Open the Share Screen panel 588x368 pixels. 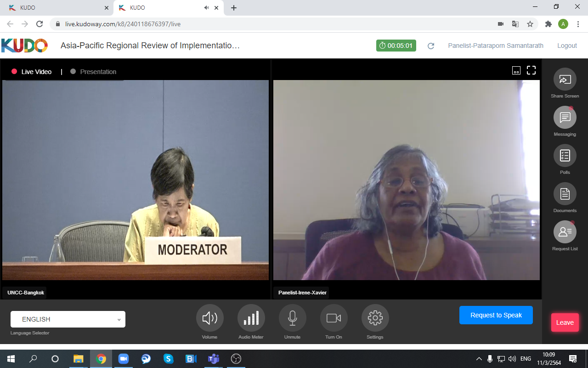pos(565,80)
